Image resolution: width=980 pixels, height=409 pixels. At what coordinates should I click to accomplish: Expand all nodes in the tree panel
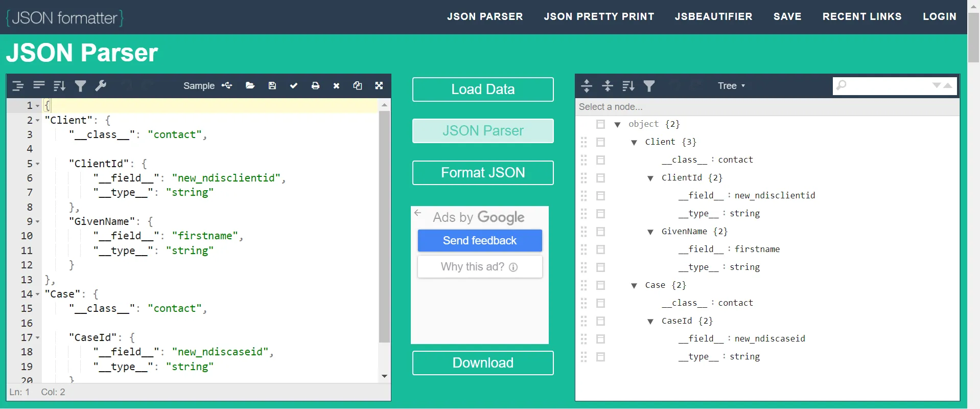point(587,86)
